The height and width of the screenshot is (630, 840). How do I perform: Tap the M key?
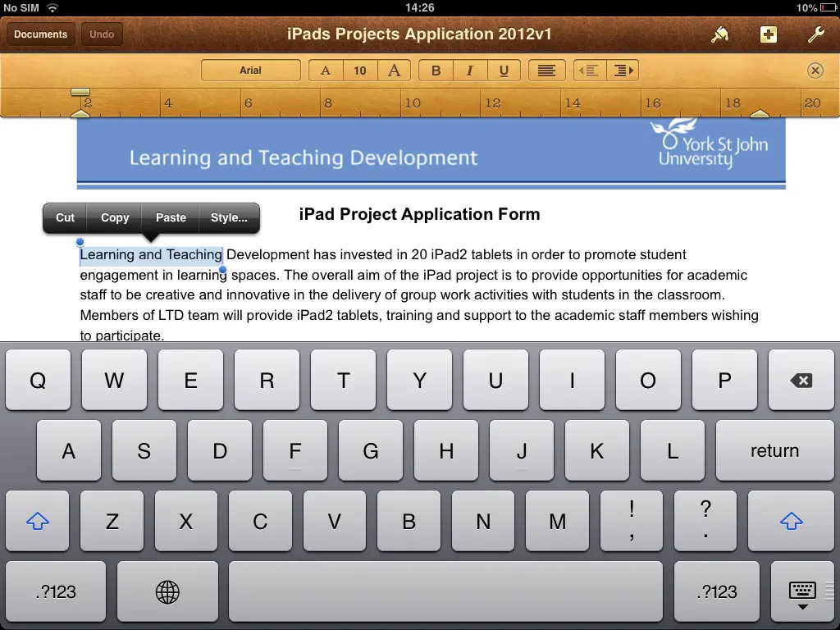click(557, 521)
